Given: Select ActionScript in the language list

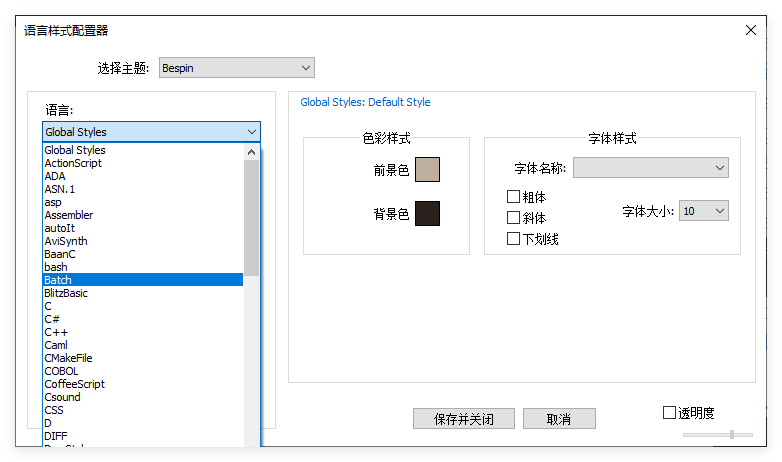Looking at the screenshot, I should pos(143,163).
